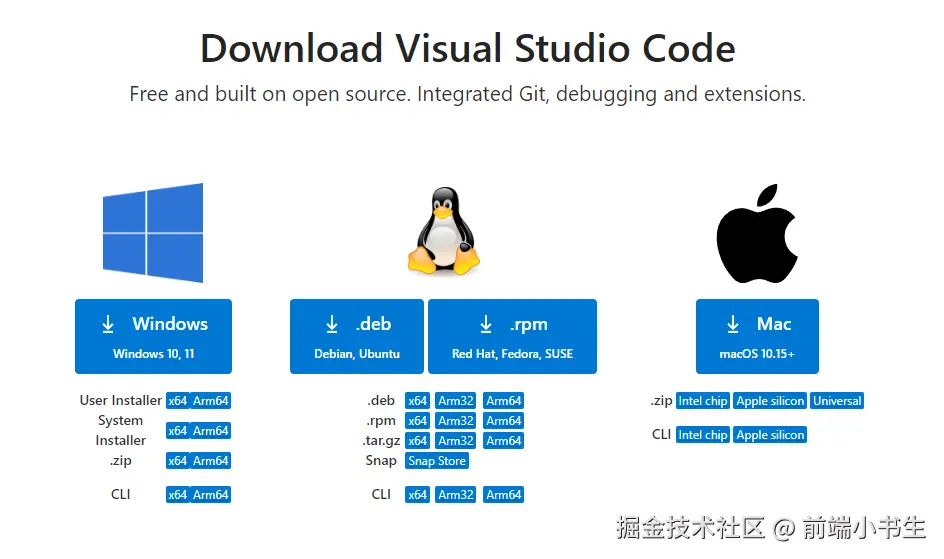Screen dimensions: 944x559
Task: Click the Linux "Snap" row label
Action: 380,461
